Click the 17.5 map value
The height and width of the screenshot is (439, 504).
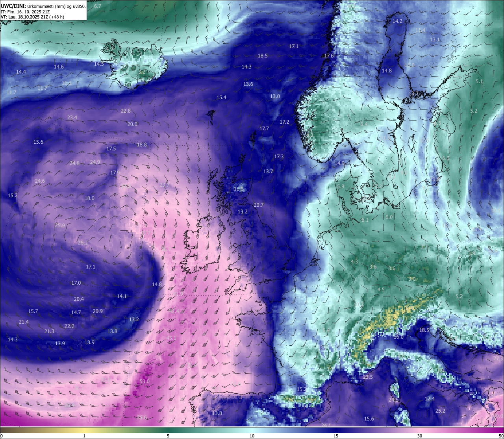pyautogui.click(x=111, y=148)
